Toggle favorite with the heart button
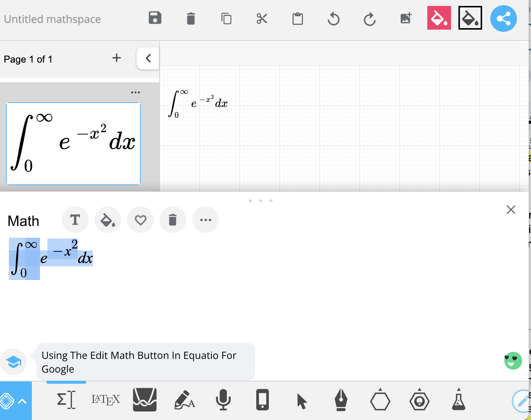This screenshot has width=531, height=420. [140, 220]
